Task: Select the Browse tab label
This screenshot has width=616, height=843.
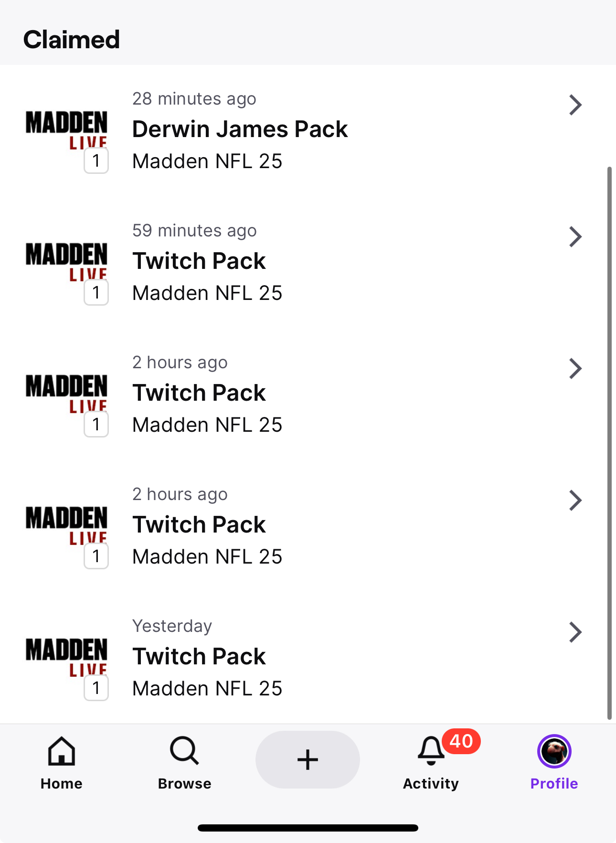Action: tap(184, 784)
